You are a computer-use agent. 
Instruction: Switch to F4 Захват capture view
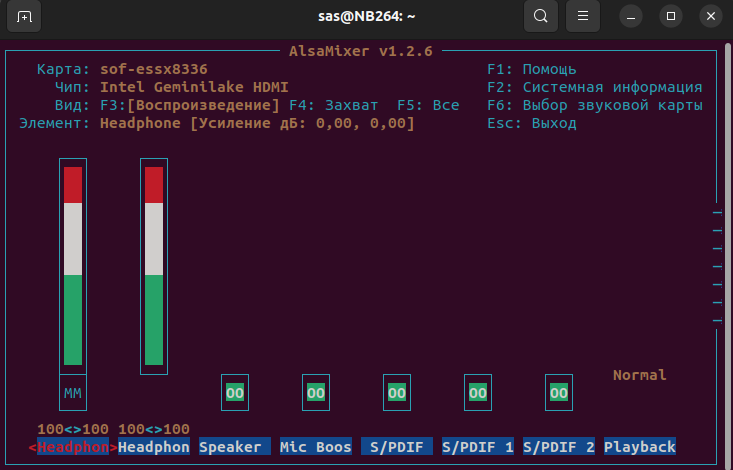coord(333,105)
